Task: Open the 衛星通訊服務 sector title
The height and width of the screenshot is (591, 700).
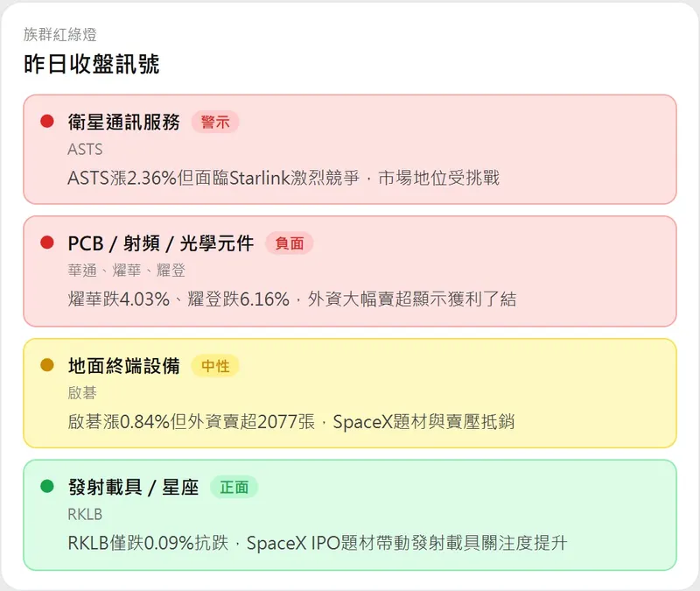Action: 123,122
